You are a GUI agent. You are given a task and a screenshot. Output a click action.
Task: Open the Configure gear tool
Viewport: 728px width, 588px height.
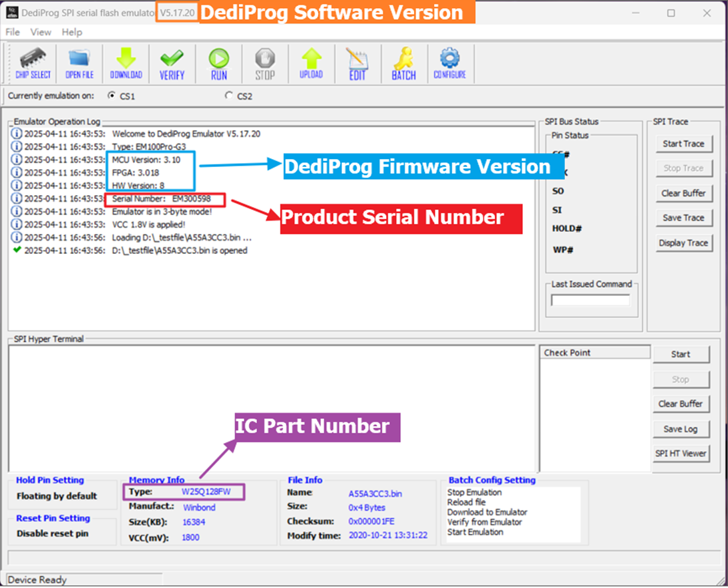[449, 63]
